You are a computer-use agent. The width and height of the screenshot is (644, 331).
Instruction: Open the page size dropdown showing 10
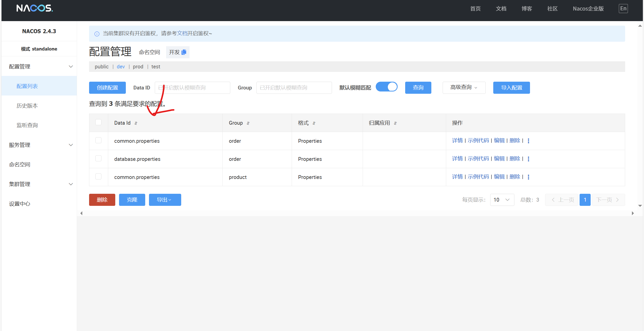click(502, 200)
